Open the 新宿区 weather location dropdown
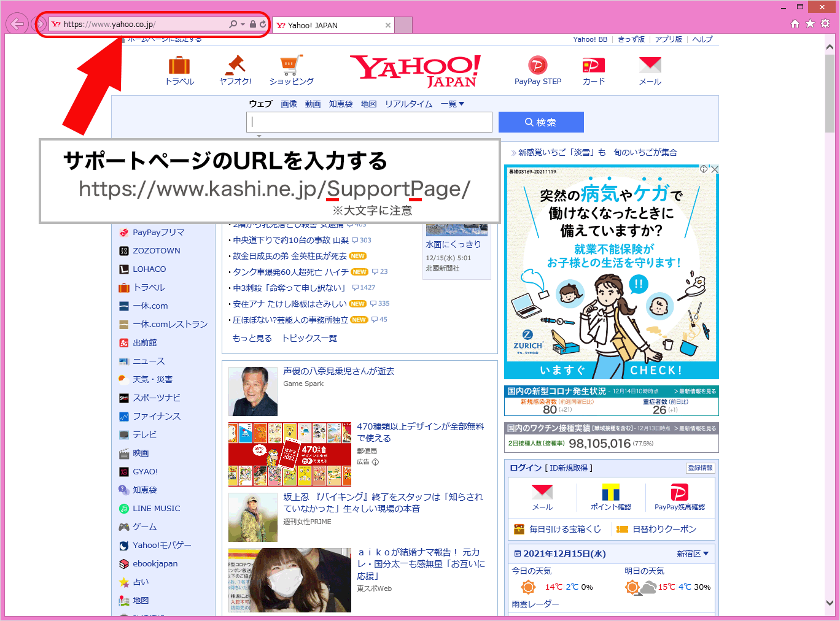The height and width of the screenshot is (621, 840). click(x=693, y=553)
